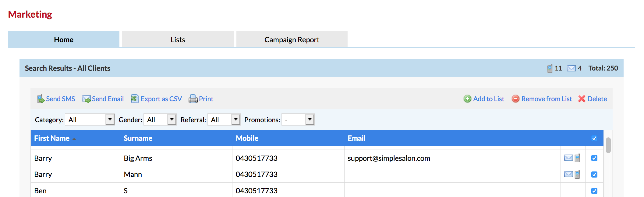Click the table's vertical scrollbar handle
Viewport: 644px width, 197px height.
[608, 145]
